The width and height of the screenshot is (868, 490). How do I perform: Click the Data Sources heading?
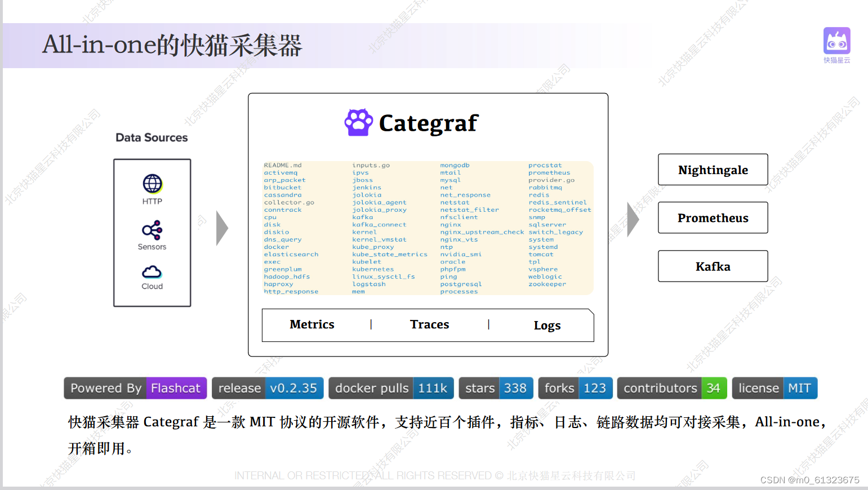pos(152,137)
